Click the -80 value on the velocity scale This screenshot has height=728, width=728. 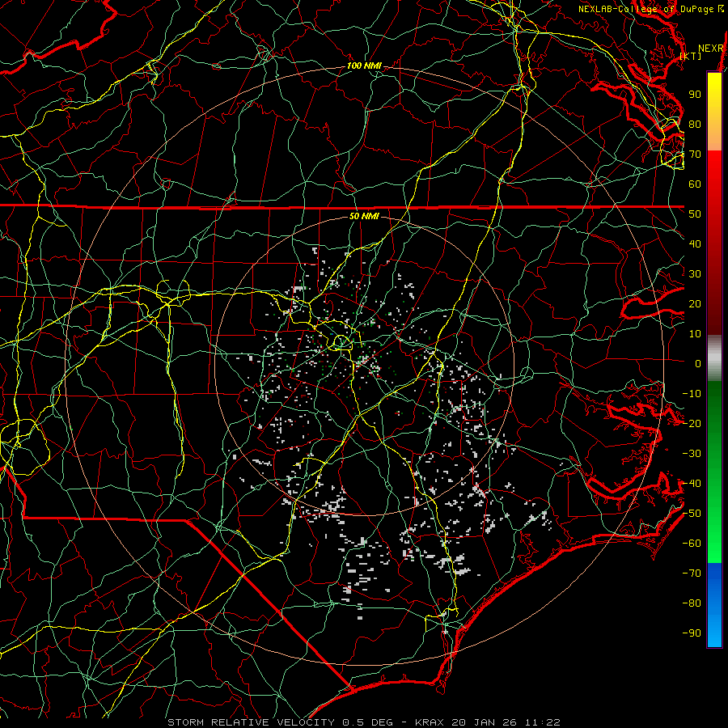tap(692, 603)
